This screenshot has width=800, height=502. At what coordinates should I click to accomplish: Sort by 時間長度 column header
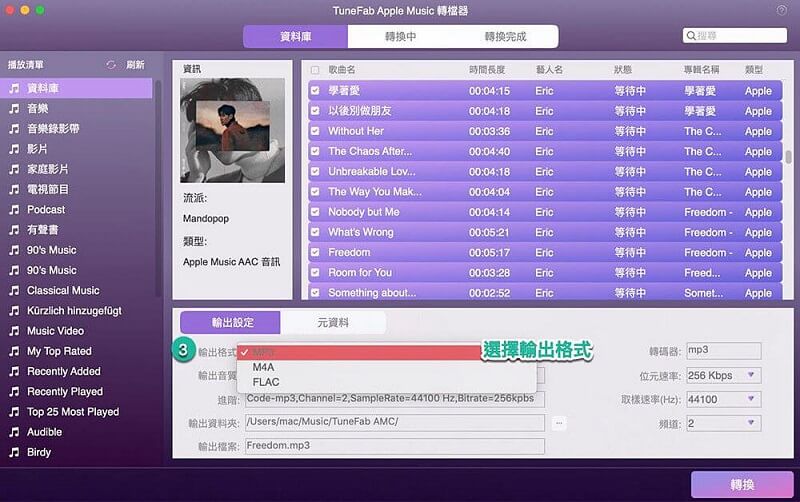487,70
